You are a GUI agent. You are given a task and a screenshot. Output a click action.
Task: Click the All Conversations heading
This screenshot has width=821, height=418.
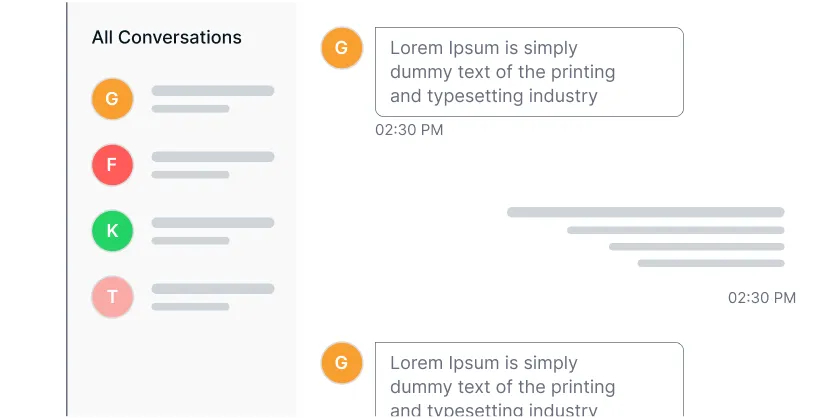click(x=167, y=37)
